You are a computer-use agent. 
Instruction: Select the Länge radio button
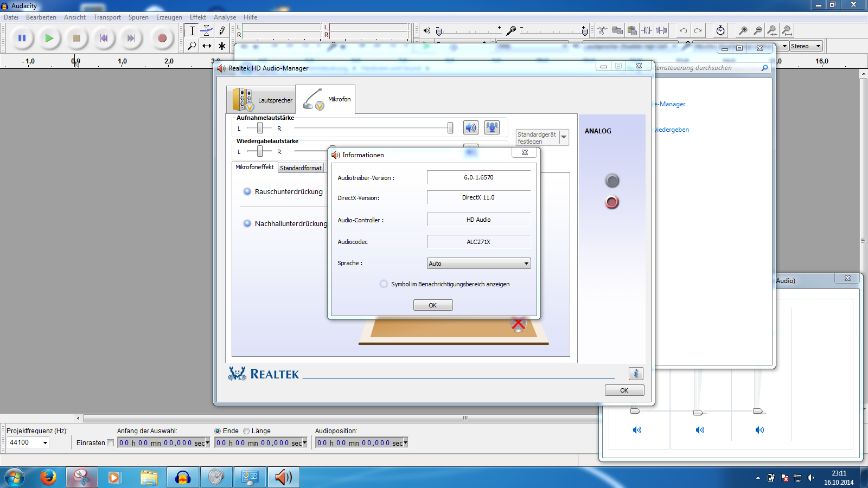click(x=246, y=431)
